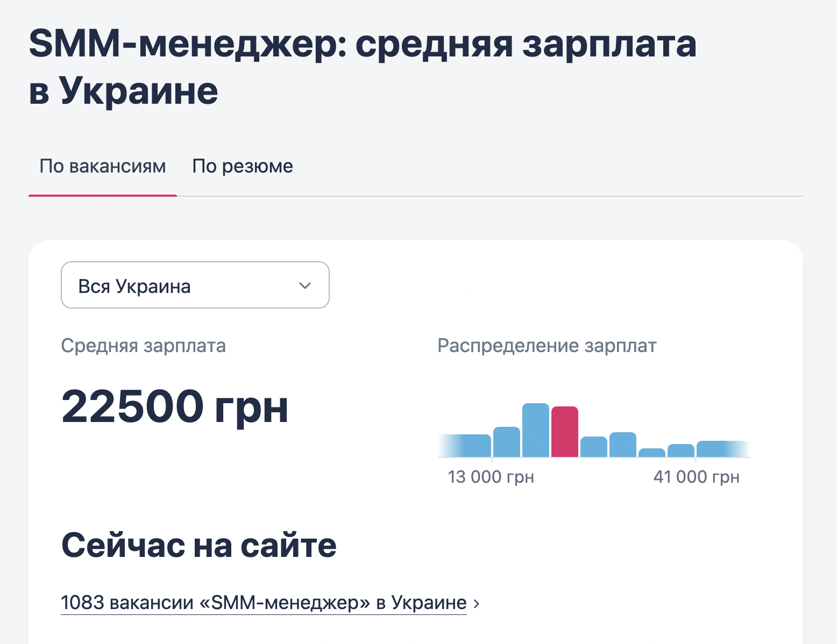Click the «Средняя зарплата» label

pyautogui.click(x=144, y=346)
